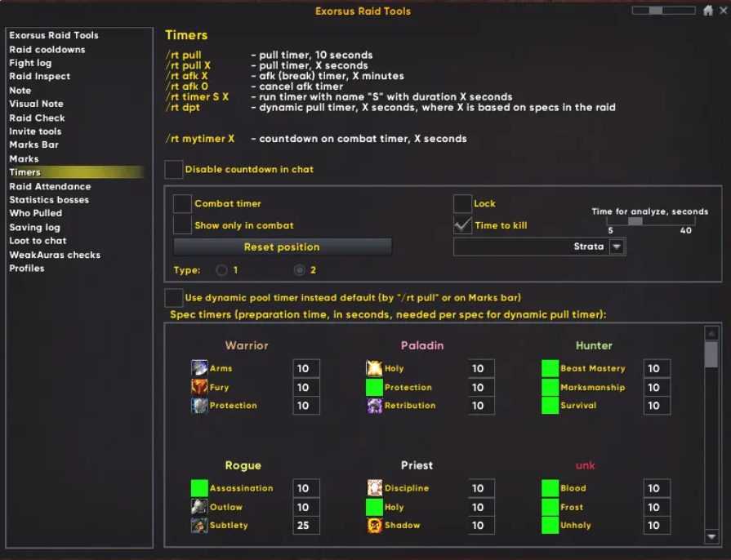Select timer Type 1 radio button
The image size is (731, 560).
click(221, 270)
